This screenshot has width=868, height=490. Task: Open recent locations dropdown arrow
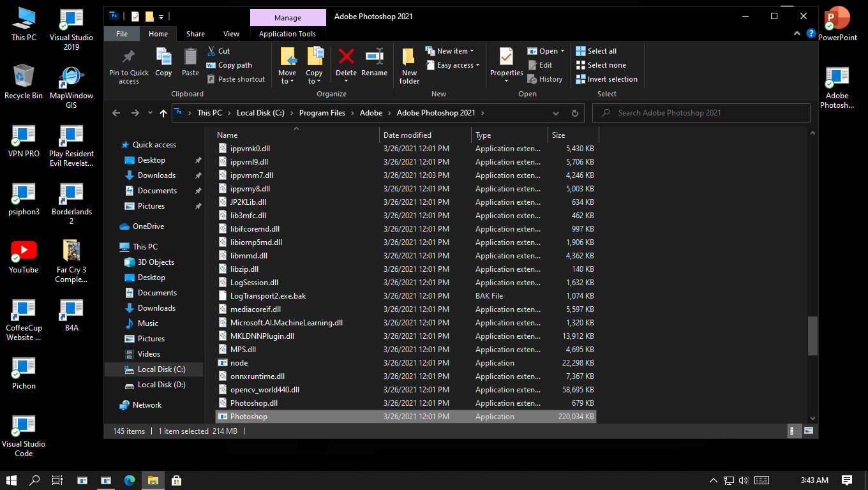pos(150,113)
